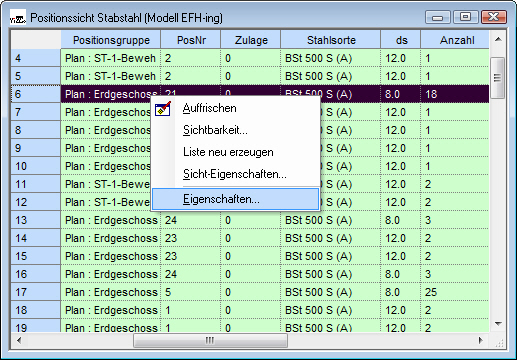Click Zulage cell in row 4

pos(251,58)
